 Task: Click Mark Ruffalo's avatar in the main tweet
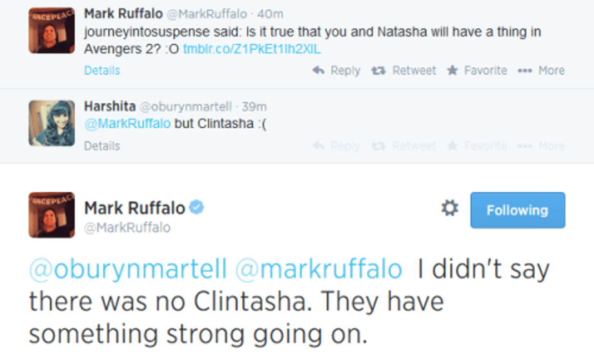click(52, 215)
